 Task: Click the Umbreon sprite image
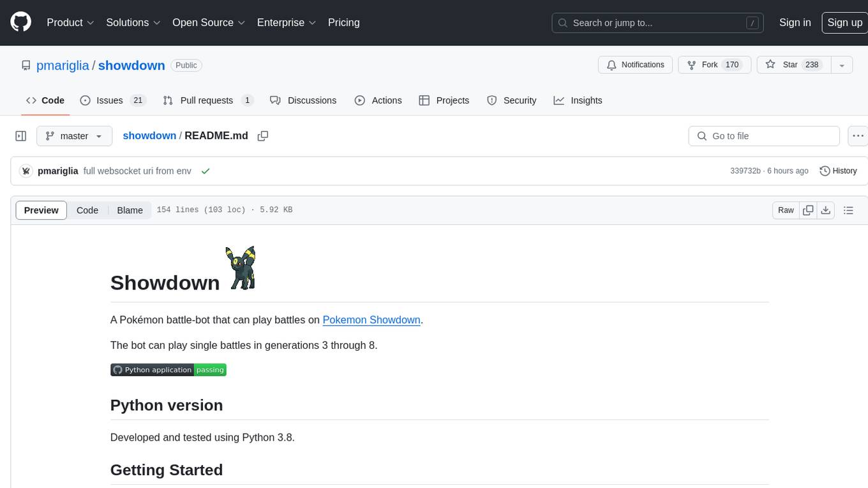point(241,268)
